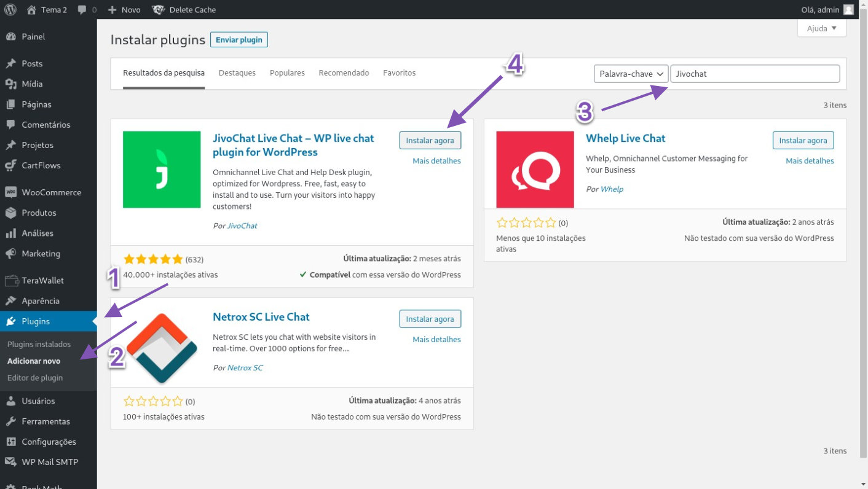868x489 pixels.
Task: Click the Whelp Live Chat red logo
Action: click(x=535, y=170)
